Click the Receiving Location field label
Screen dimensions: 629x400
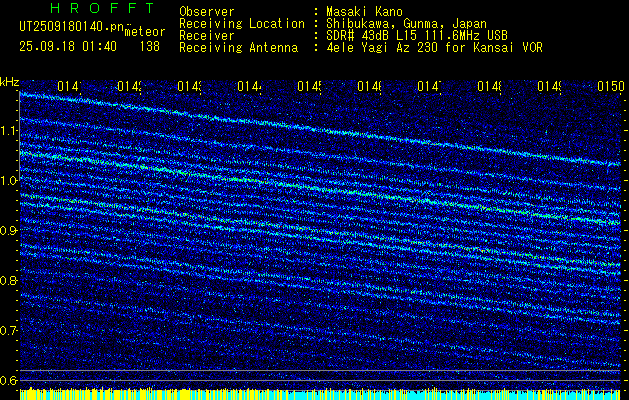click(x=241, y=23)
